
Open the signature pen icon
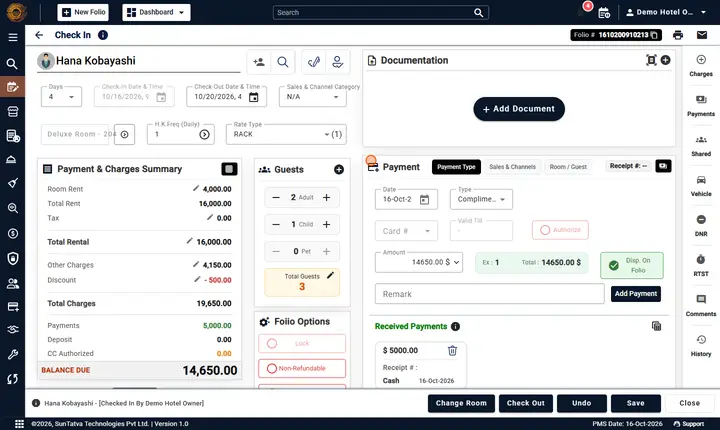[x=314, y=62]
